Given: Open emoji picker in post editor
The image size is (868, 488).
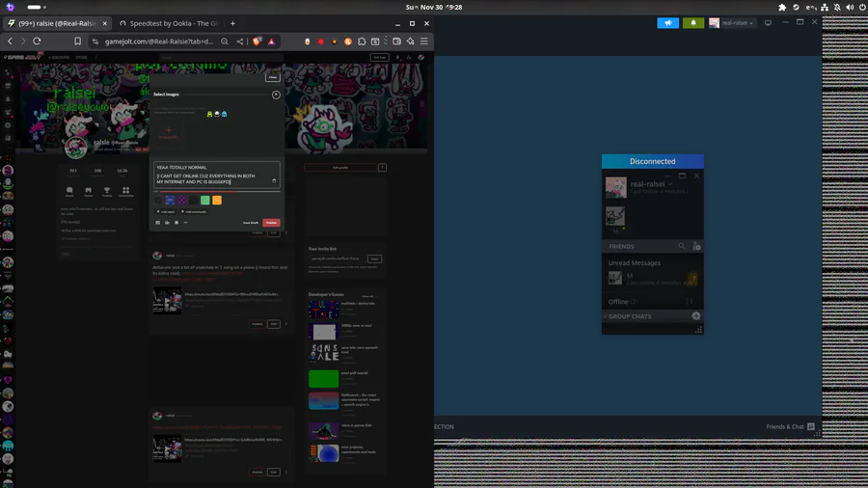Looking at the screenshot, I should pos(274,181).
